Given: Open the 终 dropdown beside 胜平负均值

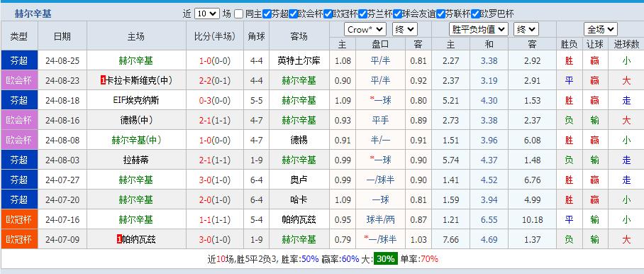Looking at the screenshot, I should coord(526,29).
